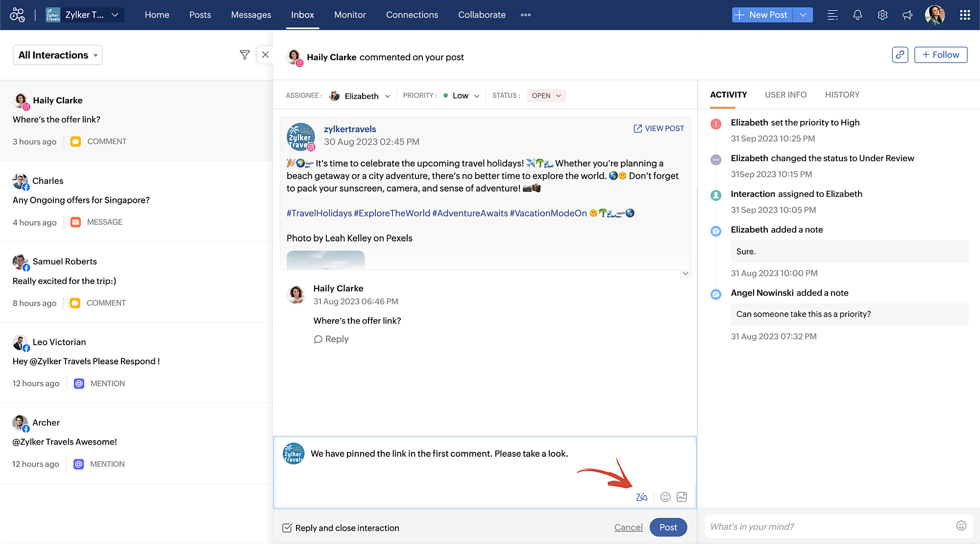
Task: Open emoji picker in reply box
Action: click(x=665, y=497)
